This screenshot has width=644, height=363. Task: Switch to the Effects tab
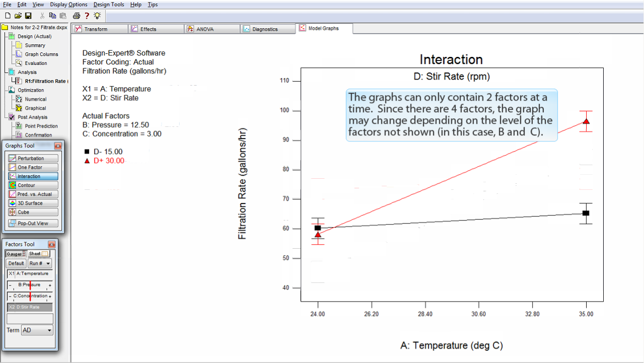tap(156, 29)
